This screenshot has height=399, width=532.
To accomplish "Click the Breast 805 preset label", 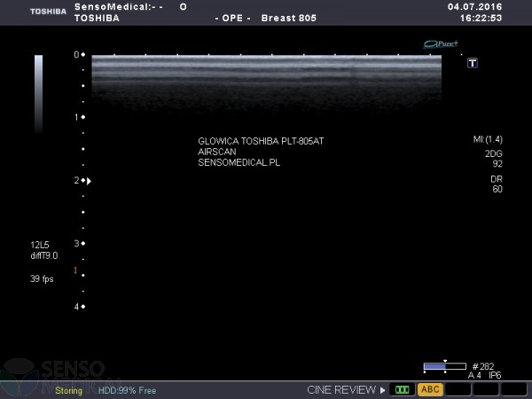I will [289, 17].
